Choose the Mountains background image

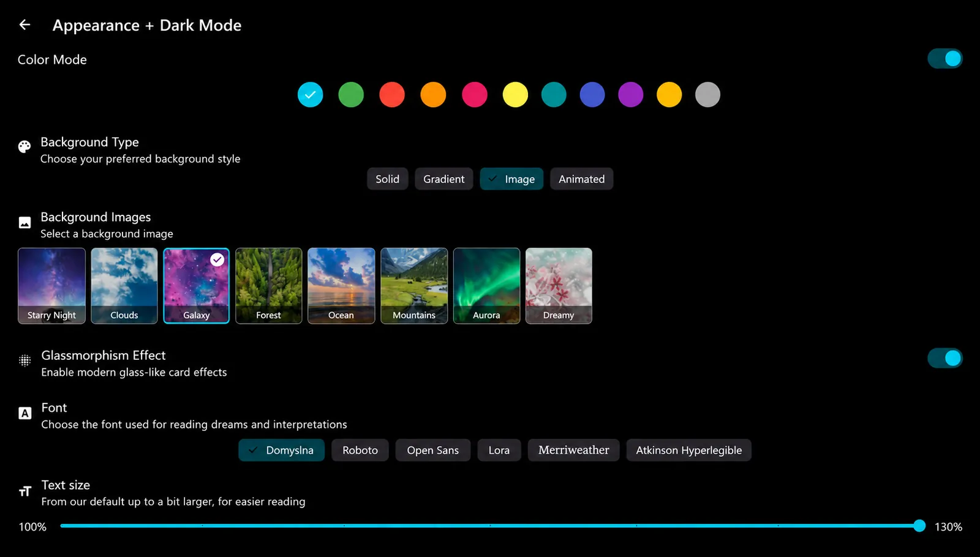coord(414,286)
